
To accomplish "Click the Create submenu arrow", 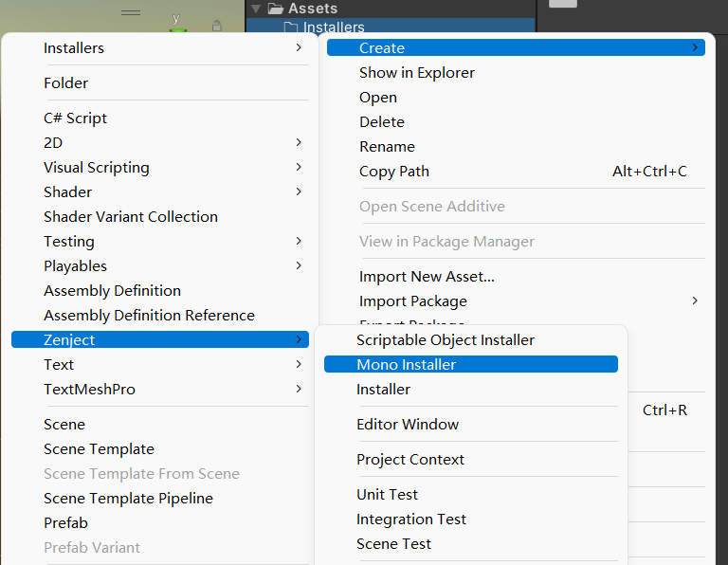I will tap(695, 47).
